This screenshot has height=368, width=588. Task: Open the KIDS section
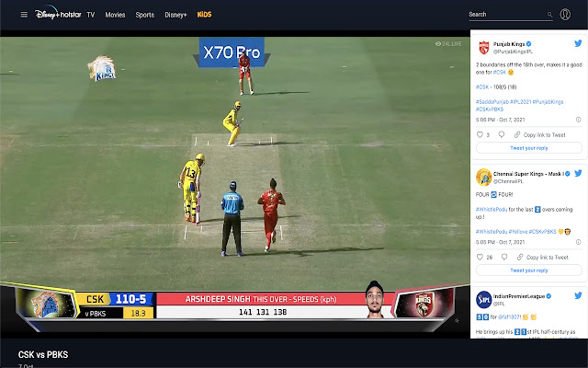[x=204, y=15]
